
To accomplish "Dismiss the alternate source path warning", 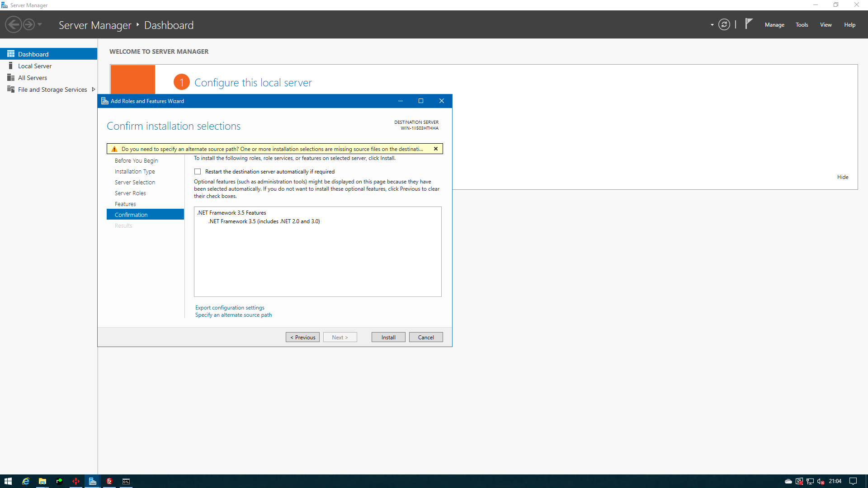I will (x=436, y=149).
